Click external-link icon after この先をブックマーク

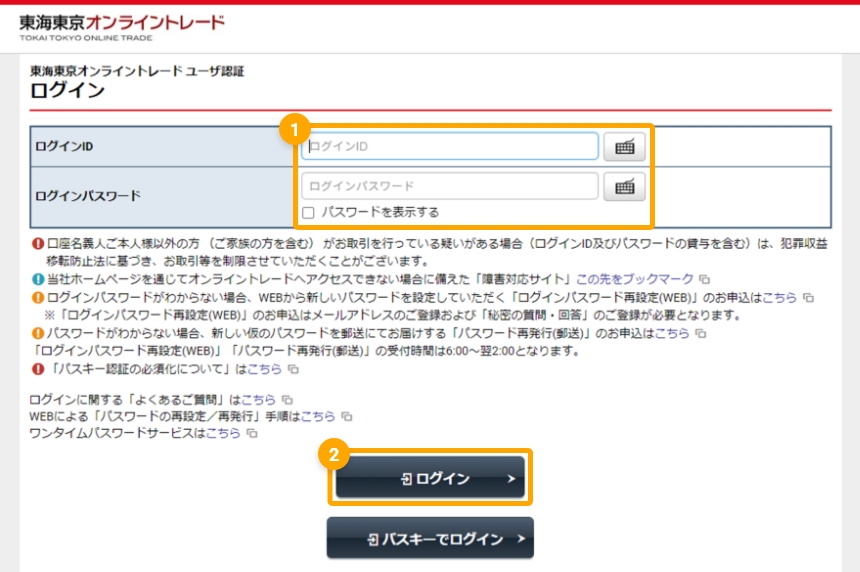(x=705, y=280)
